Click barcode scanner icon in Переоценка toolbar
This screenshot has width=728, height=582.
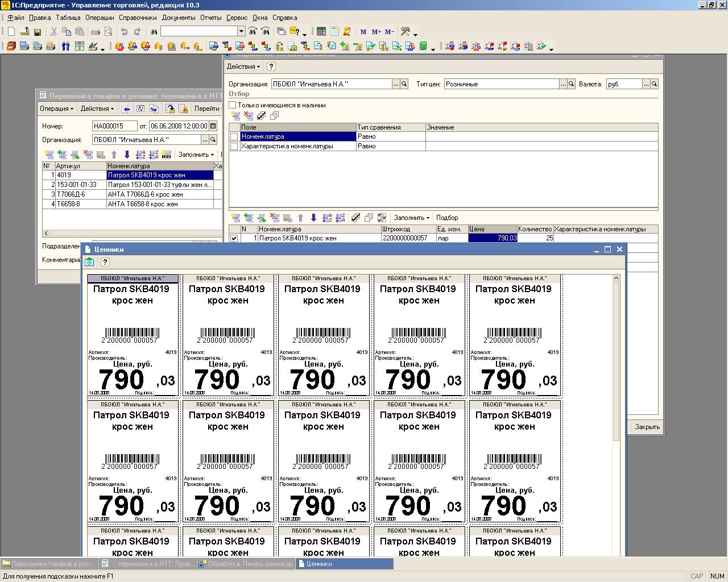coord(167,155)
